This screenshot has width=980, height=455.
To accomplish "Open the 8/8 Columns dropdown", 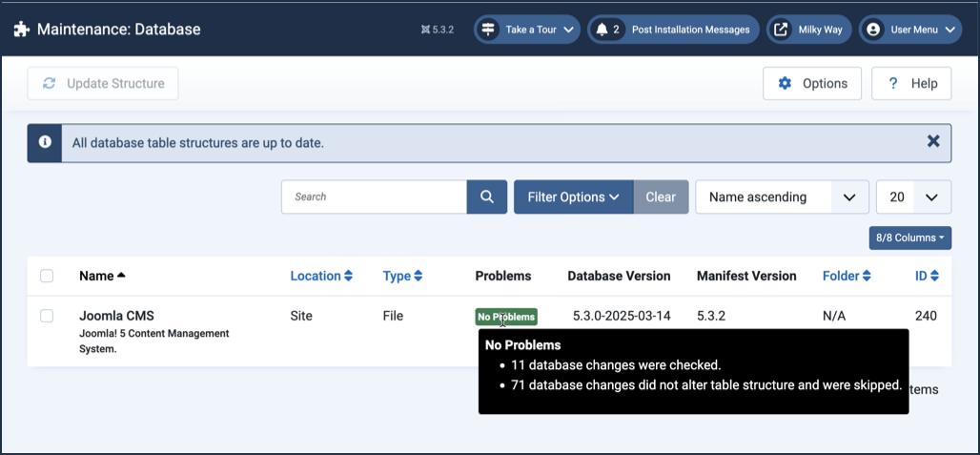I will [910, 238].
